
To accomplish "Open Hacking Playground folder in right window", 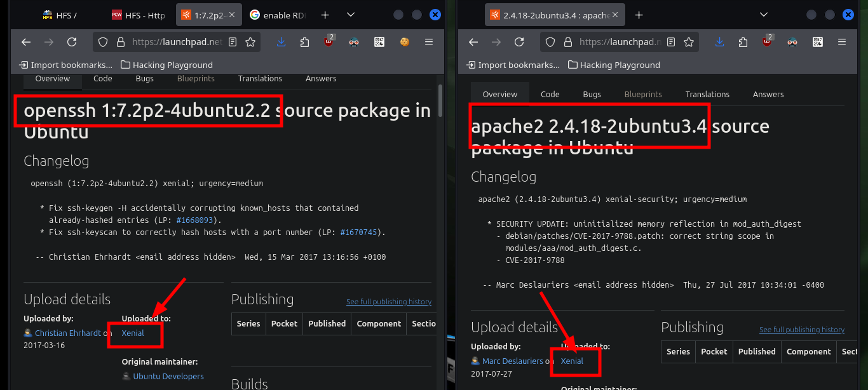I will tap(614, 65).
